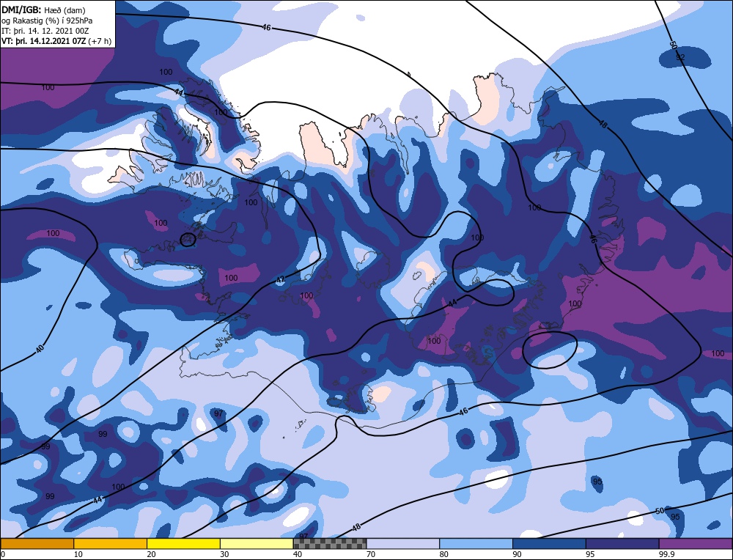Click the '80' legend tick label
The width and height of the screenshot is (733, 560).
coord(444,554)
